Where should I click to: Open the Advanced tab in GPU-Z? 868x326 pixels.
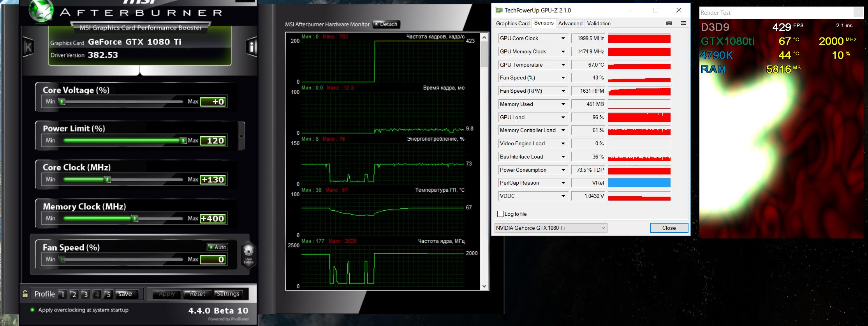(x=570, y=23)
